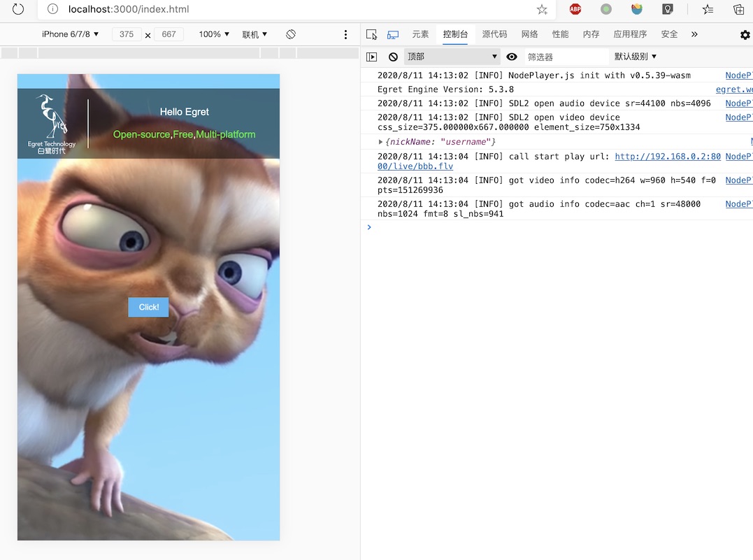Open the 100% zoom dropdown

[214, 34]
